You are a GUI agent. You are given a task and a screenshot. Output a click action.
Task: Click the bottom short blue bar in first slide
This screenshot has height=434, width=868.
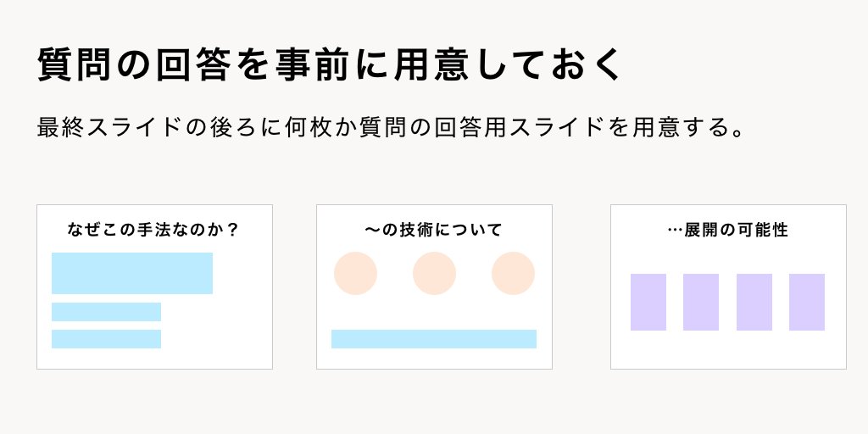coord(106,339)
